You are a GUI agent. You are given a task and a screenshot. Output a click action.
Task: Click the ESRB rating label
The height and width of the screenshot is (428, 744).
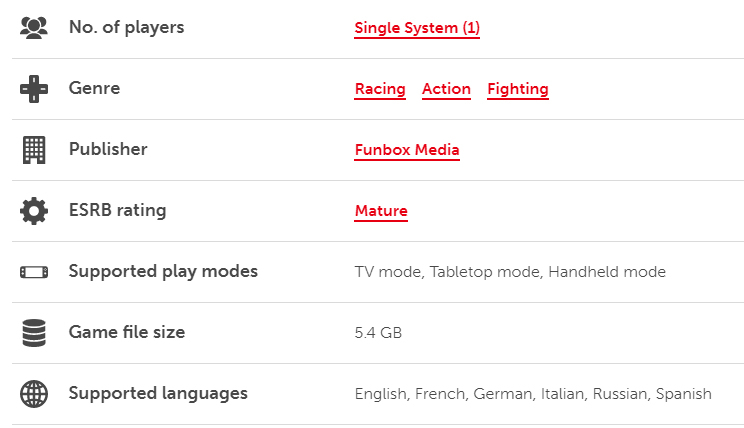pyautogui.click(x=118, y=210)
